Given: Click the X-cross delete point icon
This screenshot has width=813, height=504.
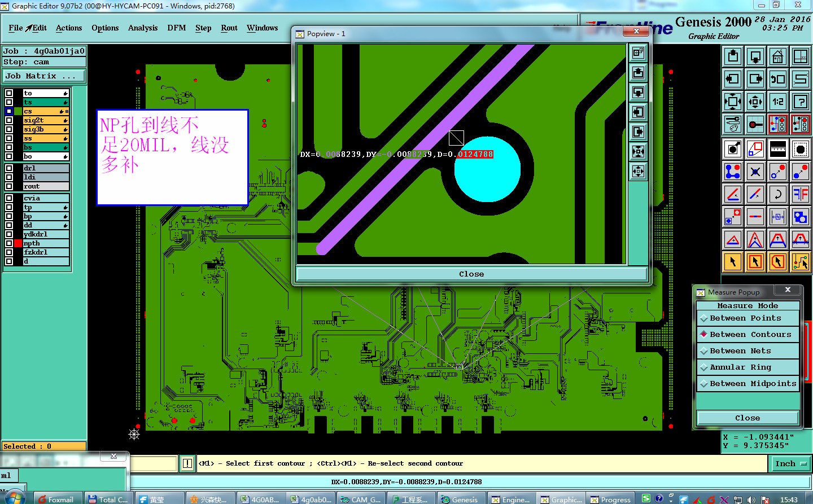Looking at the screenshot, I should pyautogui.click(x=755, y=172).
